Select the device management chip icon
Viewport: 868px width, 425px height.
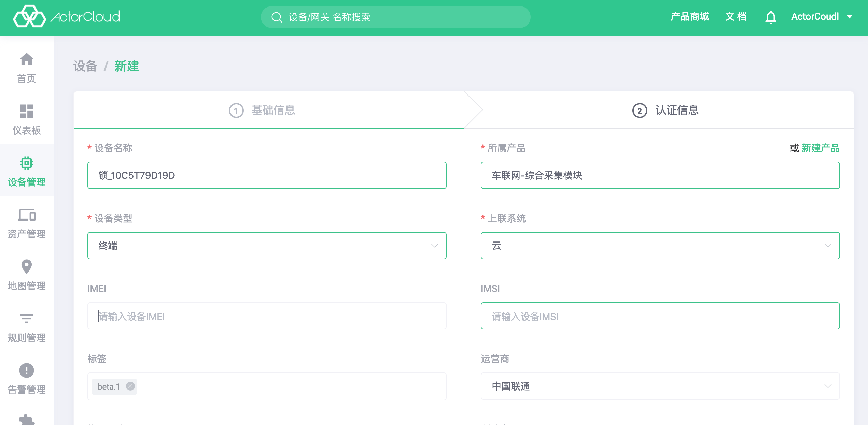(26, 163)
